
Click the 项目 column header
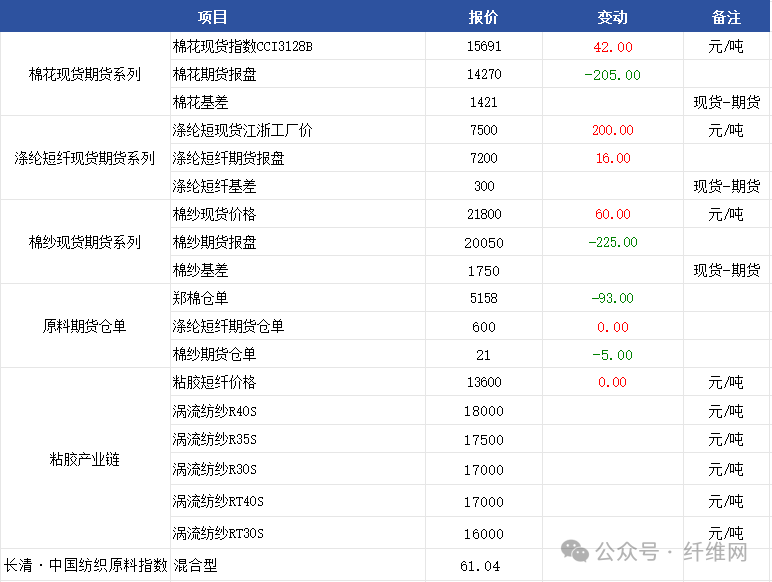(x=212, y=17)
